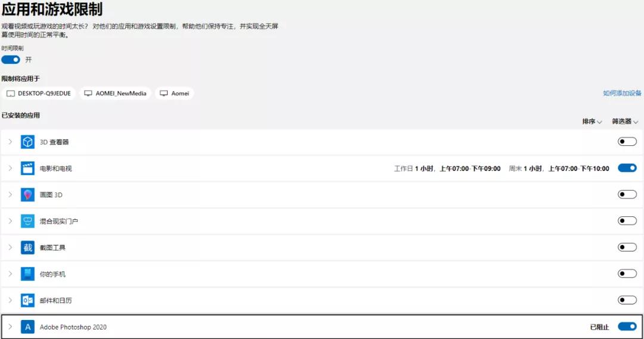Open the 筛选器 filter dropdown
Screen dimensions: 644x339
tap(625, 122)
